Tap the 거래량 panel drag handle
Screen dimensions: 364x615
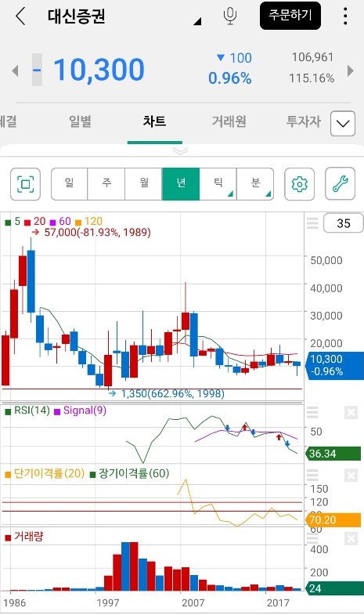point(312,538)
